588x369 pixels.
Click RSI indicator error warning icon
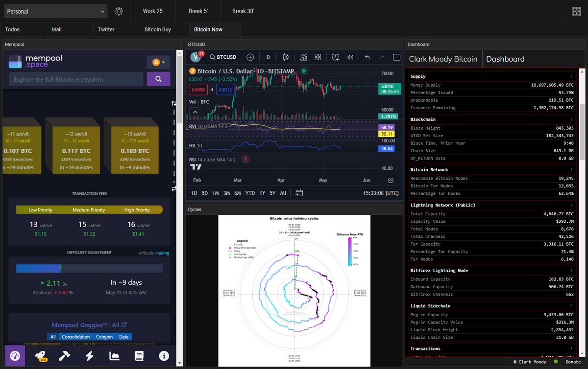(x=245, y=160)
